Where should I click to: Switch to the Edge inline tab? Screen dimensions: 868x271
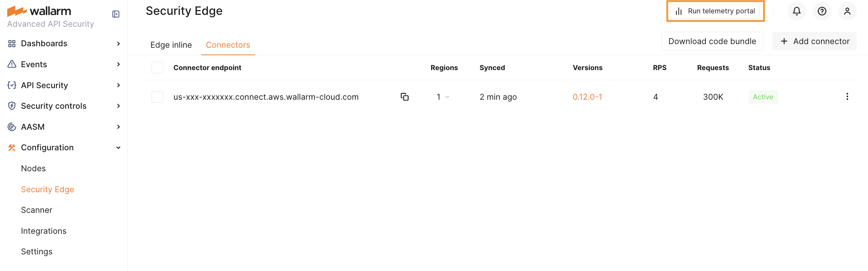171,45
